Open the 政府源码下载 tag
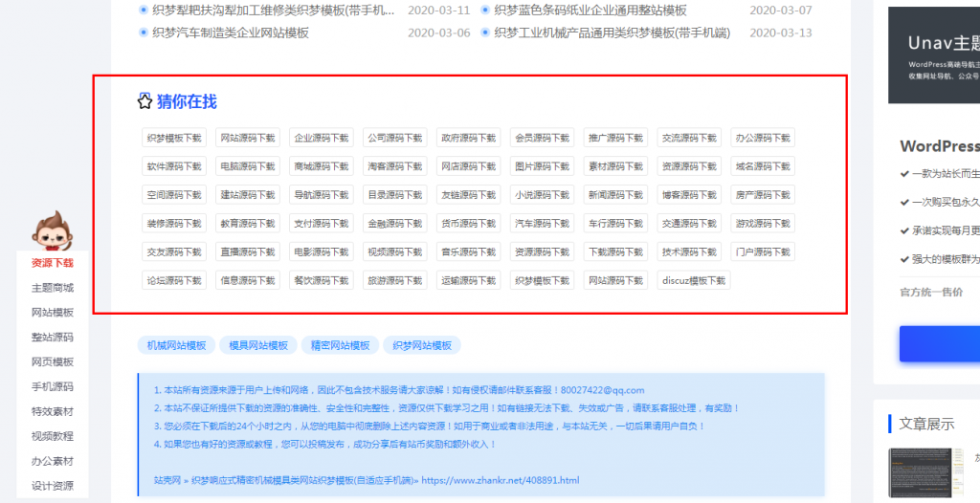This screenshot has width=980, height=503. click(x=469, y=138)
